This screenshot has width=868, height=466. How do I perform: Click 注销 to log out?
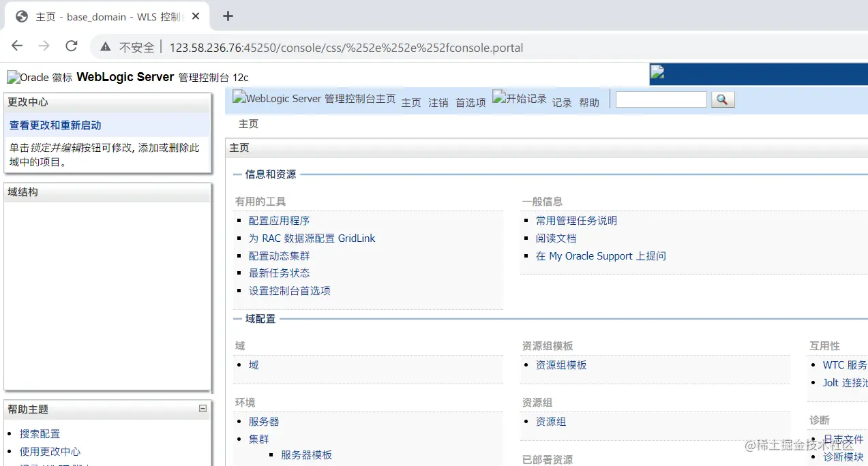438,103
